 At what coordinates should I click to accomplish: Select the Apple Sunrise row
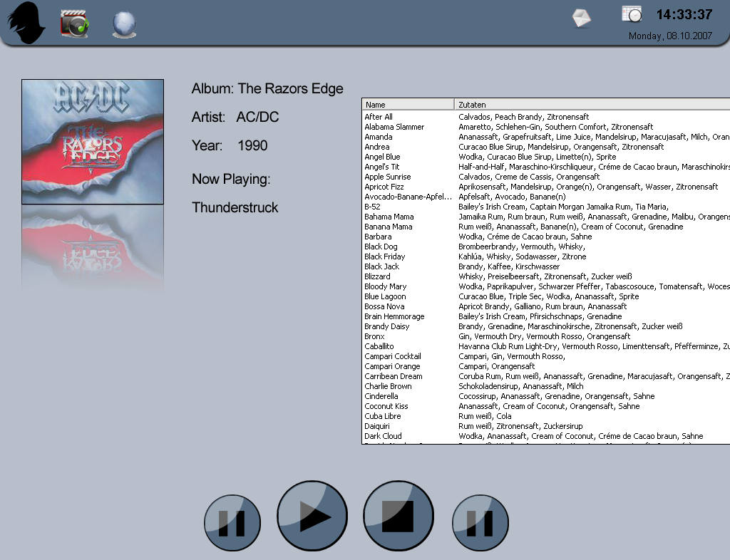(x=546, y=177)
